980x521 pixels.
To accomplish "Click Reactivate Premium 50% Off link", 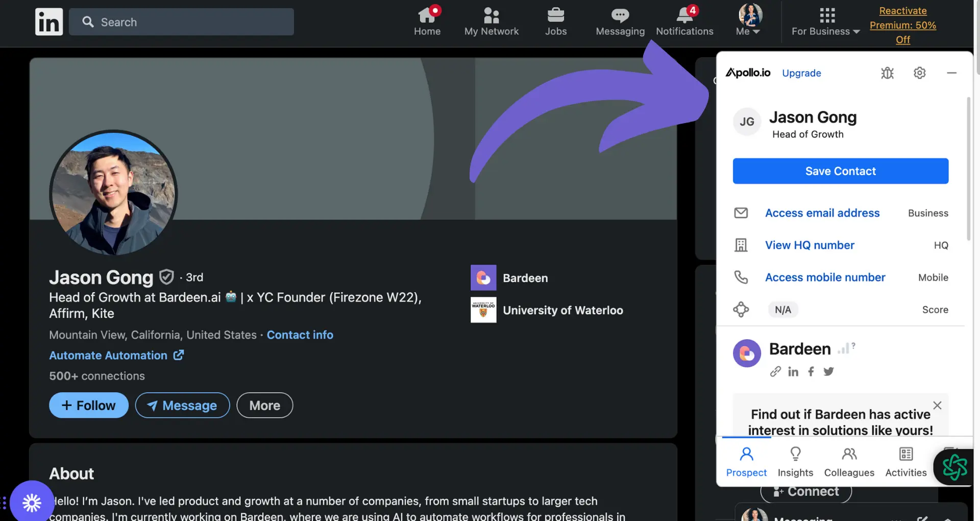I will point(902,25).
